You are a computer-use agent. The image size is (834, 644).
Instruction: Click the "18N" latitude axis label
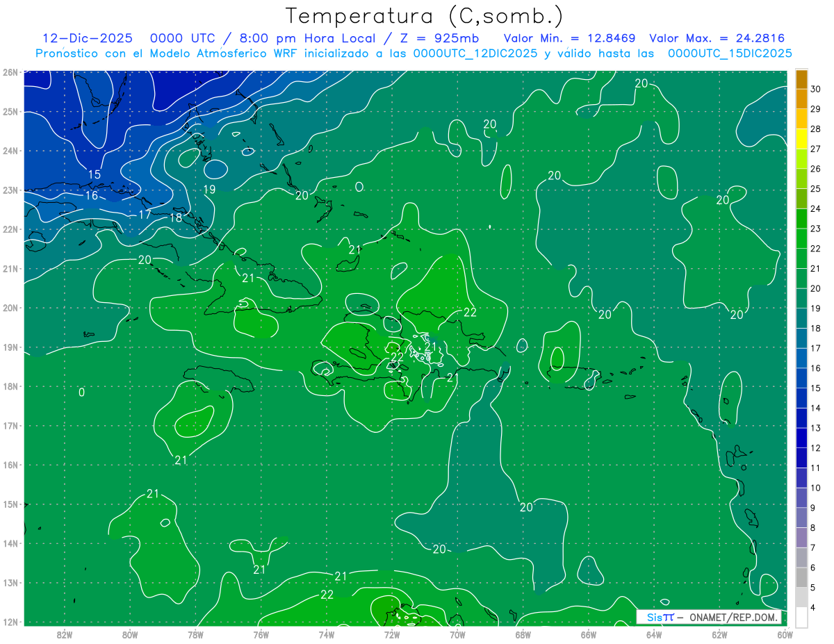[10, 386]
